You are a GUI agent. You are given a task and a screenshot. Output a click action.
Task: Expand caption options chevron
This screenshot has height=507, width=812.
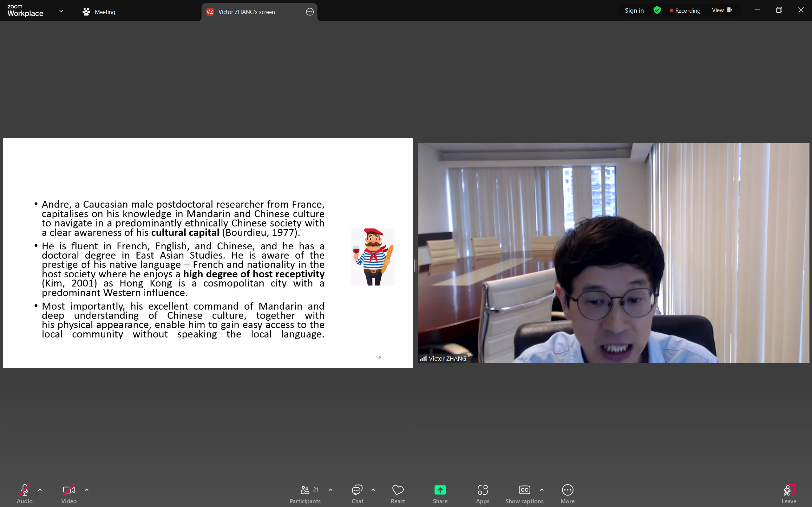(x=541, y=490)
